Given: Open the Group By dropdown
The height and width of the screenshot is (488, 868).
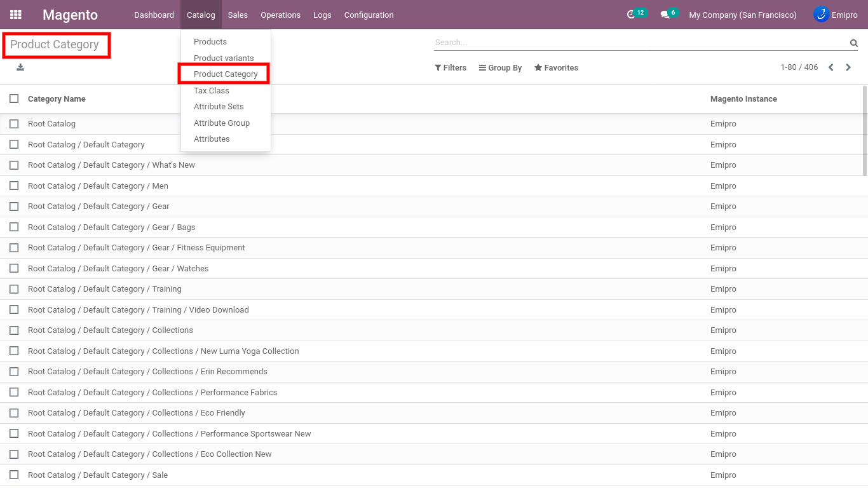Looking at the screenshot, I should [500, 67].
